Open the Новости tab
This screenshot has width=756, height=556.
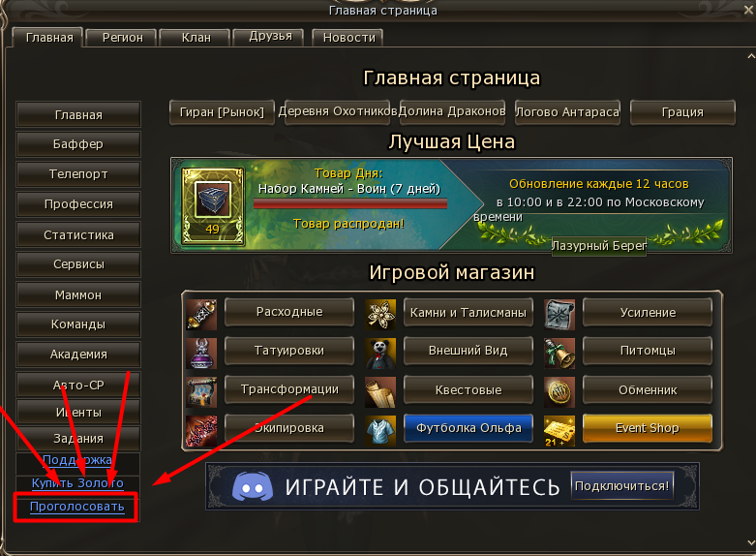pos(348,37)
